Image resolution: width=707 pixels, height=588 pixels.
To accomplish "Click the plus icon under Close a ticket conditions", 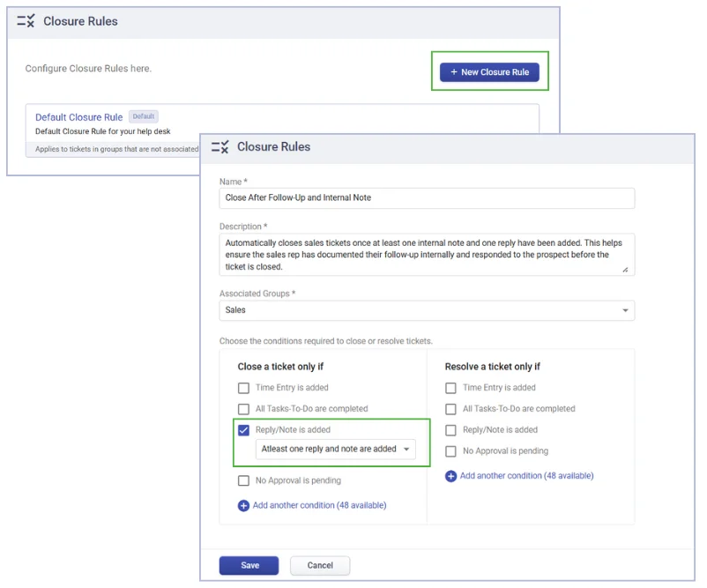I will point(243,506).
